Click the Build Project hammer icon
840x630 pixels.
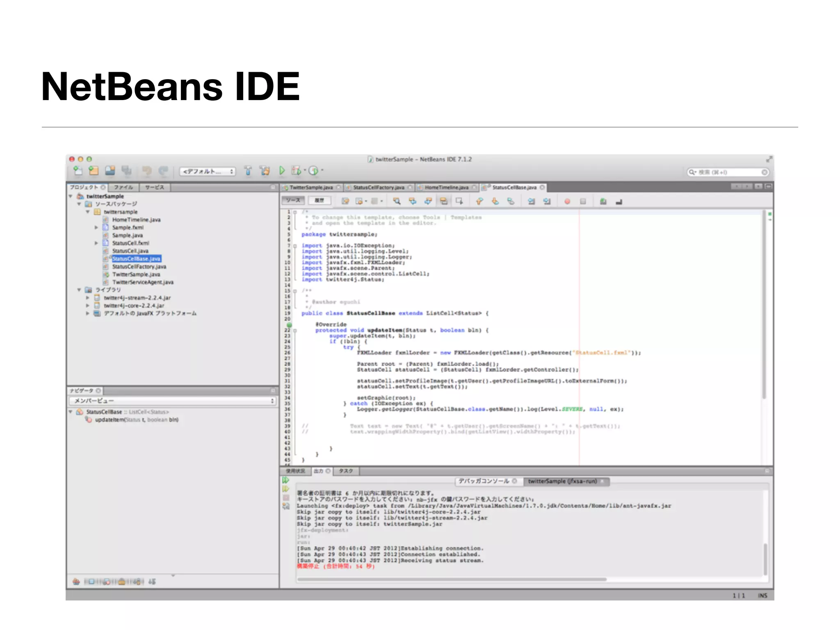tap(248, 171)
